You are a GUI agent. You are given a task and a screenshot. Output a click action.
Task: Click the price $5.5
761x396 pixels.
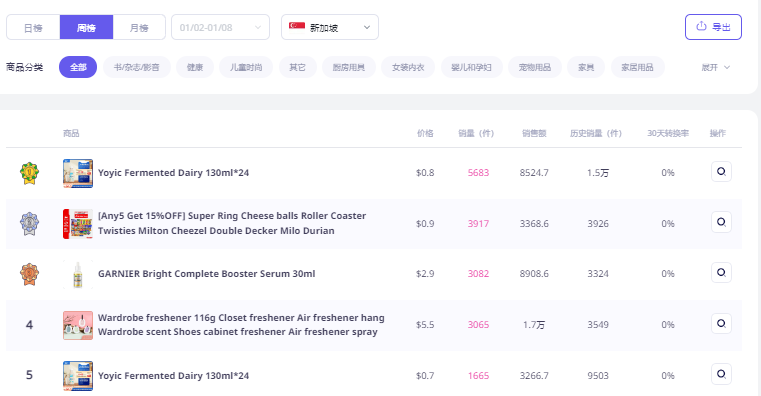425,325
